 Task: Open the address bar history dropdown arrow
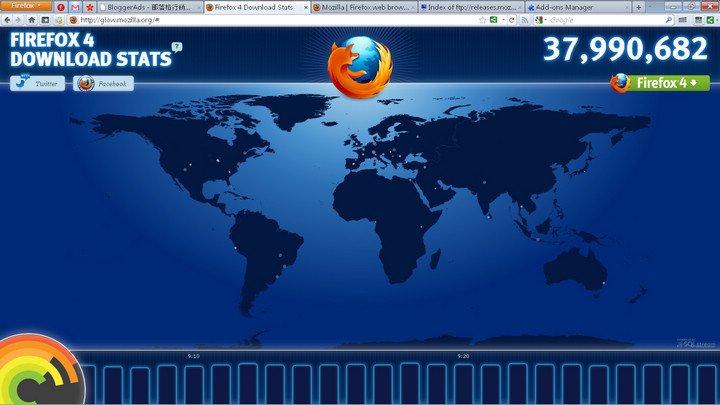tap(503, 20)
